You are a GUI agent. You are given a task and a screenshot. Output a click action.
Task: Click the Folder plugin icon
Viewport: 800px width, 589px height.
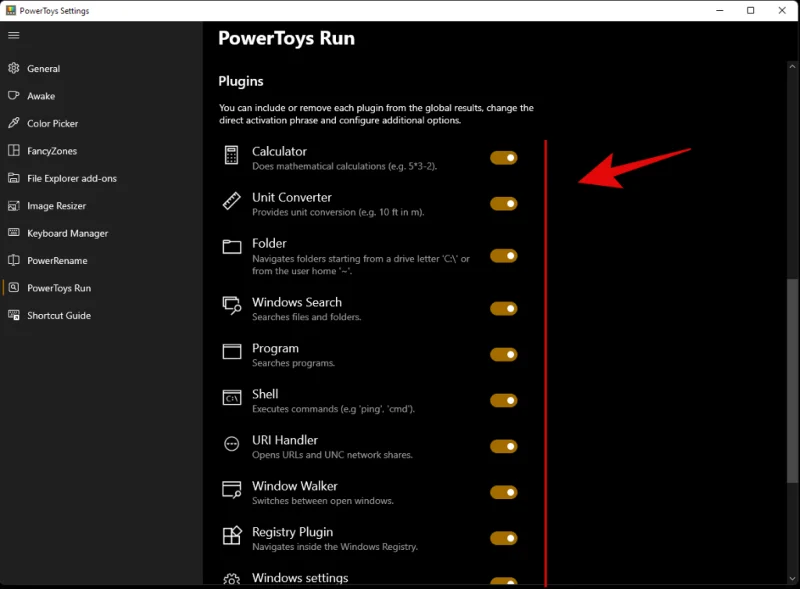coord(231,249)
